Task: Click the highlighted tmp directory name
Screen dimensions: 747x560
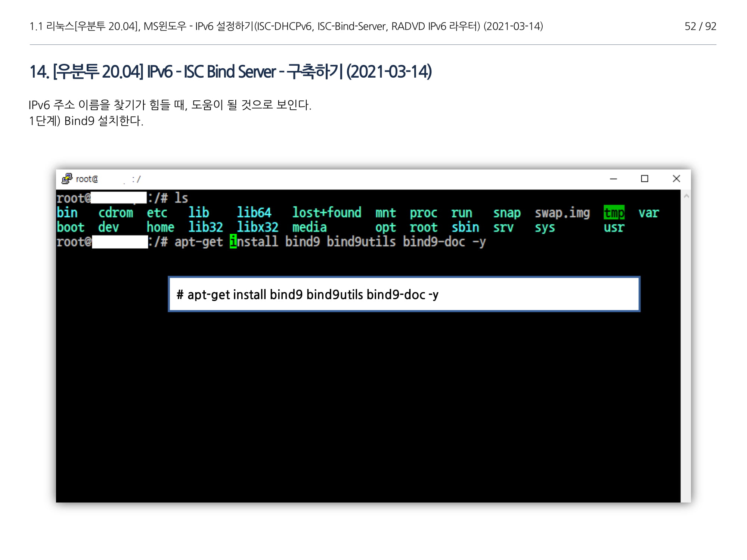Action: click(614, 213)
